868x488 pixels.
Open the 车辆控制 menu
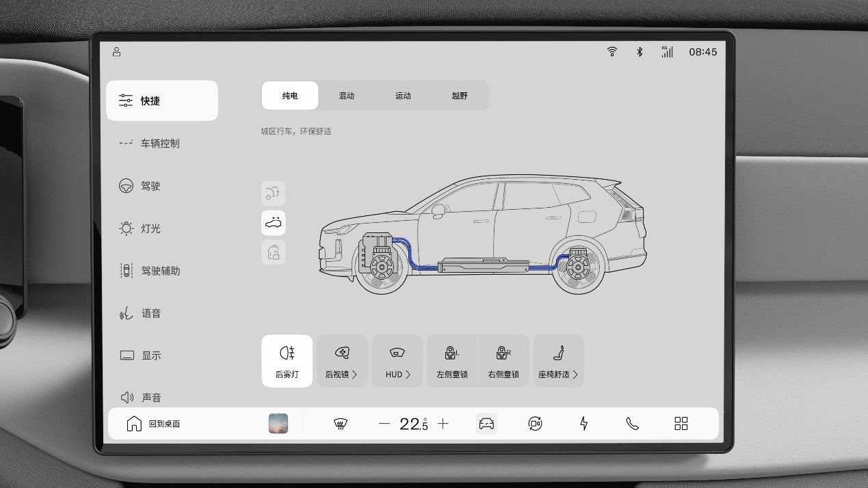click(x=162, y=144)
